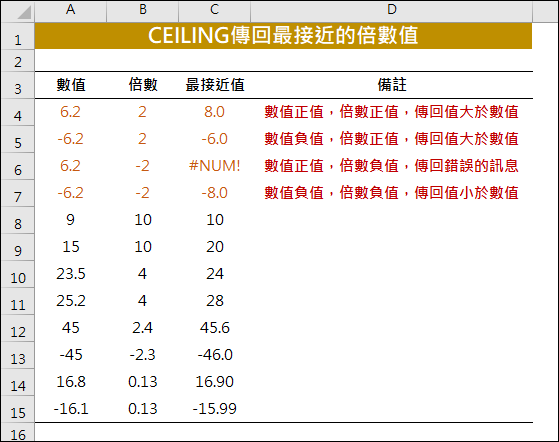This screenshot has width=559, height=442.
Task: Click the 備註 header cell
Action: (x=391, y=85)
